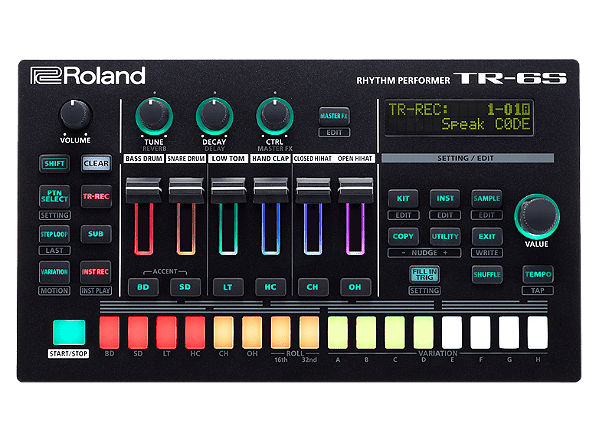Enable INST REC mode

tap(96, 272)
